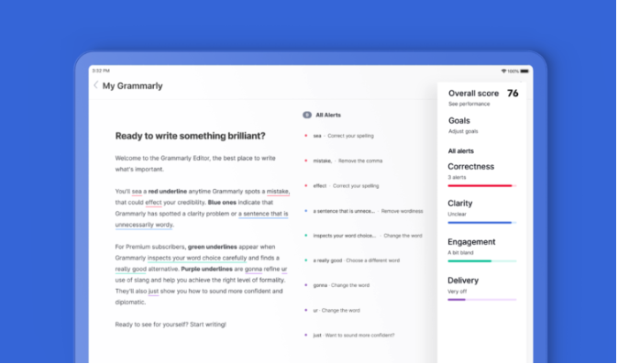Select the Clarity category
The image size is (618, 364).
[460, 204]
